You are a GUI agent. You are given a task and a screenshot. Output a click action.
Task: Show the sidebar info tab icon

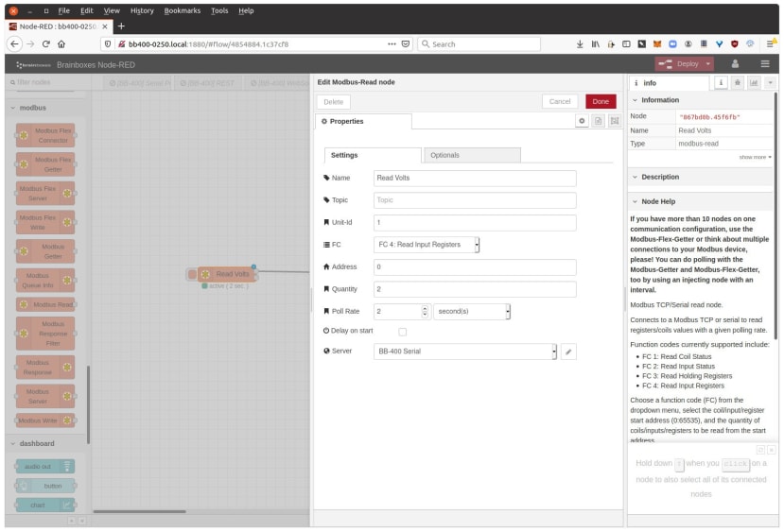pos(721,83)
